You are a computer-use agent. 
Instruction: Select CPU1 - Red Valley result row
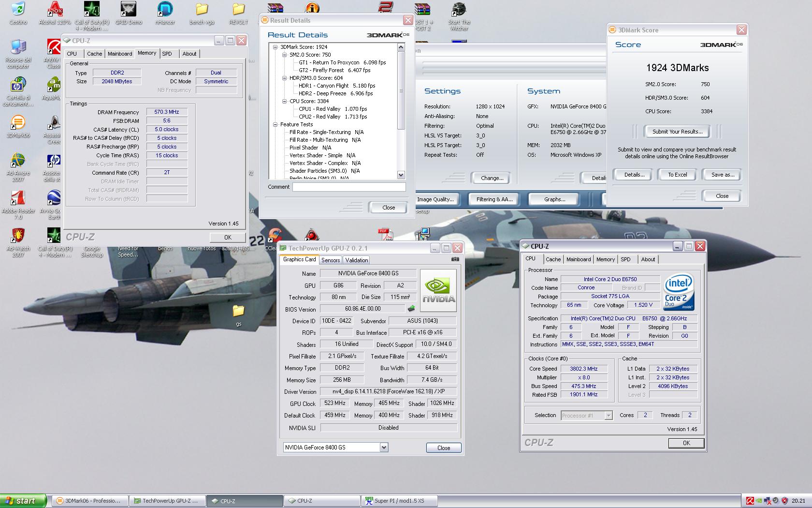coord(333,109)
